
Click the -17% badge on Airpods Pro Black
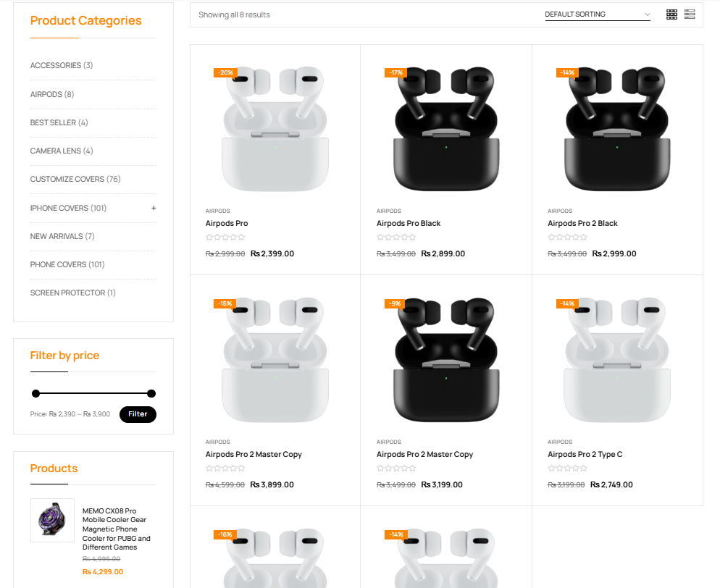click(395, 72)
